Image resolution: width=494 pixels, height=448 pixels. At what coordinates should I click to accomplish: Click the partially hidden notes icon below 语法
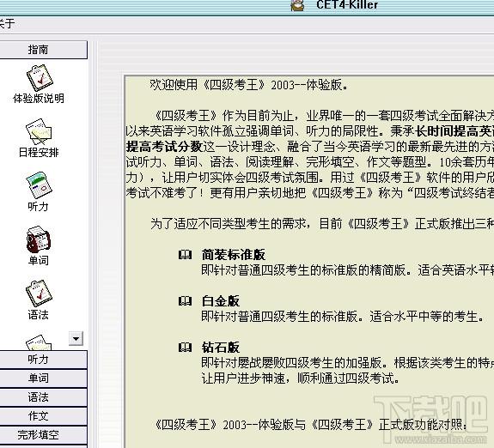click(x=39, y=342)
